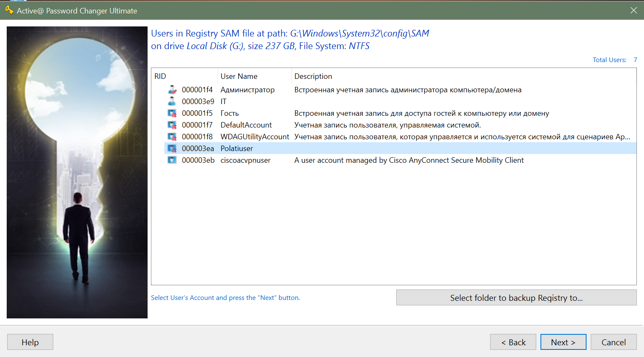Choose the Cisco AnyConnect description row
This screenshot has width=644, height=357.
(x=409, y=160)
